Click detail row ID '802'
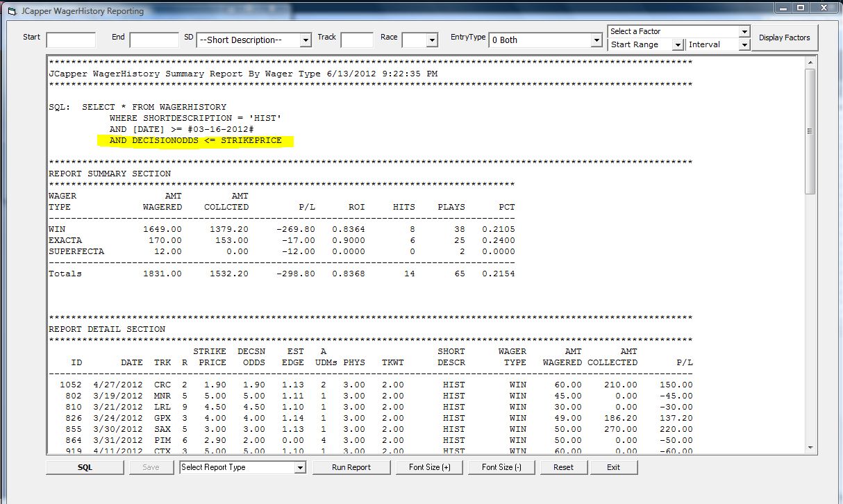Screen dimensions: 843x504 point(74,396)
